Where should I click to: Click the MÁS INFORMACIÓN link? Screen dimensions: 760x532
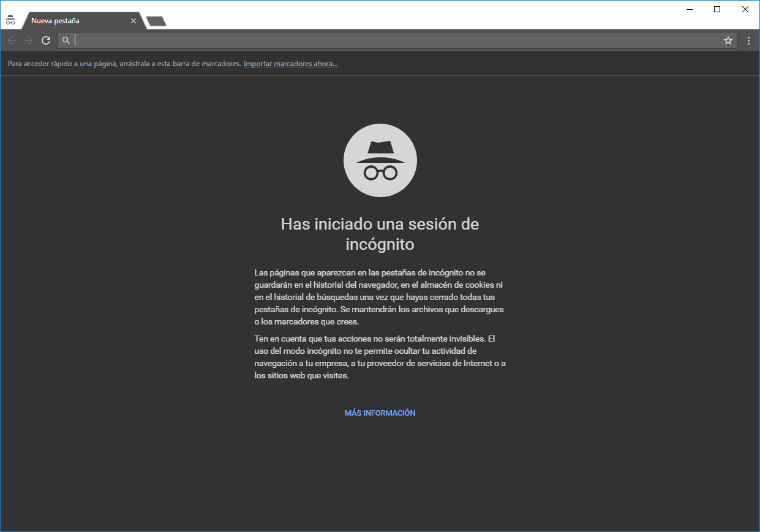coord(380,413)
